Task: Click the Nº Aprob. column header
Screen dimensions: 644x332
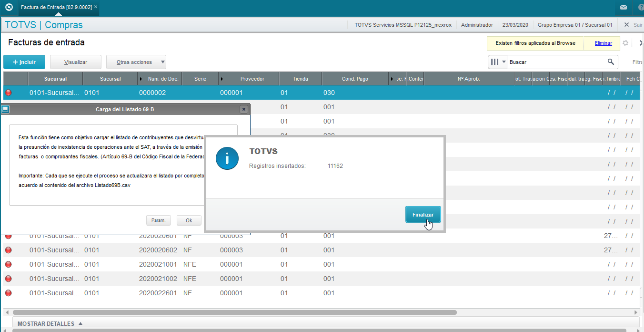Action: [469, 79]
